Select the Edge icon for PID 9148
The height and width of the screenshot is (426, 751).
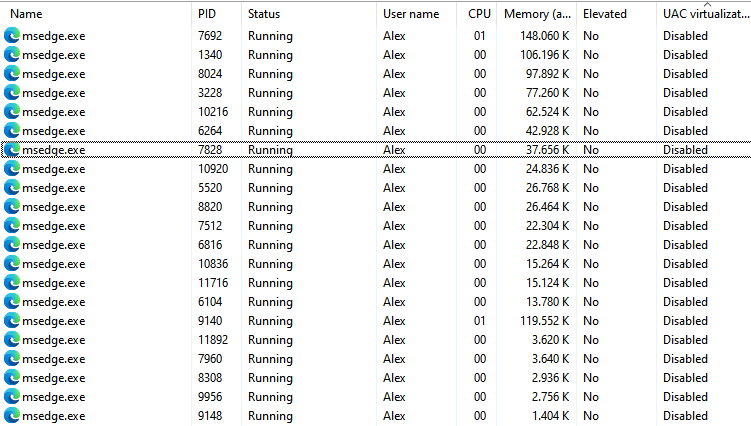click(x=12, y=415)
